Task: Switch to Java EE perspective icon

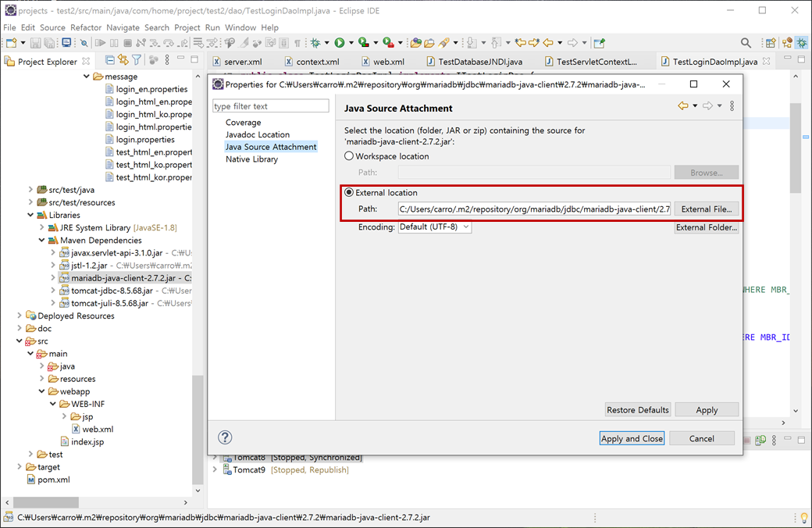Action: coord(787,43)
